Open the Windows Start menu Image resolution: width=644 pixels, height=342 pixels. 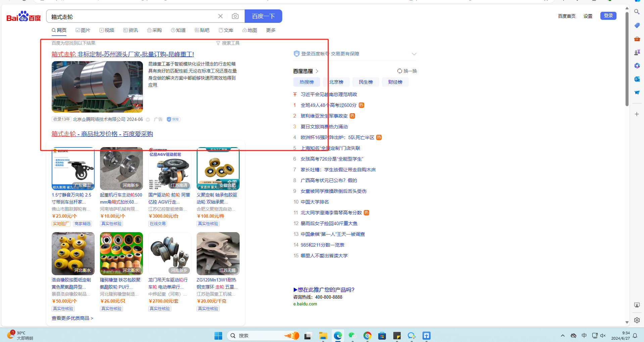point(218,336)
